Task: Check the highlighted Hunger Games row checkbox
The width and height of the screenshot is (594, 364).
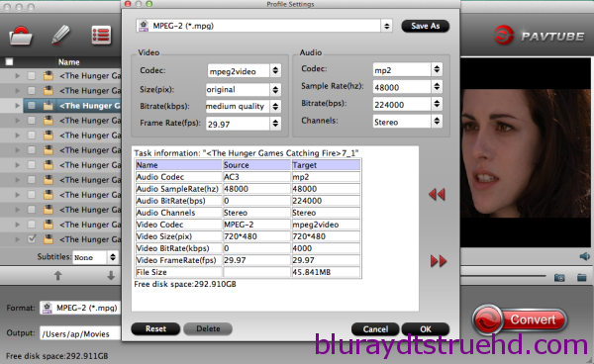Action: click(32, 106)
